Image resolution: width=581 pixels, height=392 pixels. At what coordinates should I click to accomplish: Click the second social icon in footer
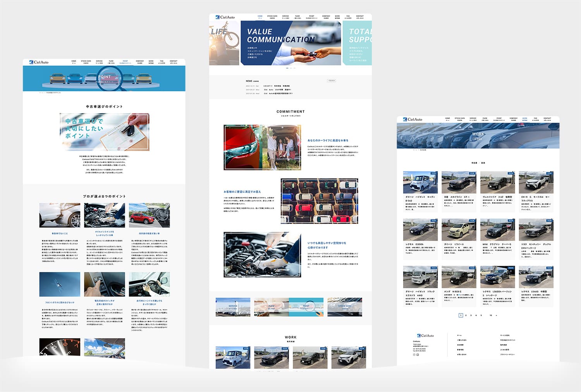pos(418,354)
